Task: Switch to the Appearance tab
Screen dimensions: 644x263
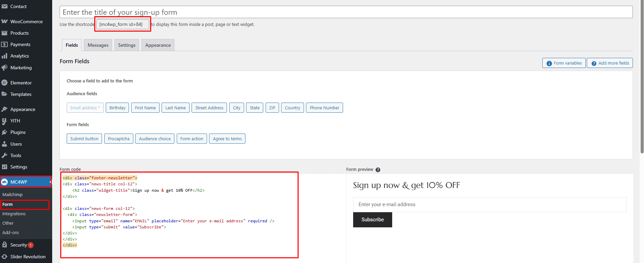Action: [x=158, y=45]
